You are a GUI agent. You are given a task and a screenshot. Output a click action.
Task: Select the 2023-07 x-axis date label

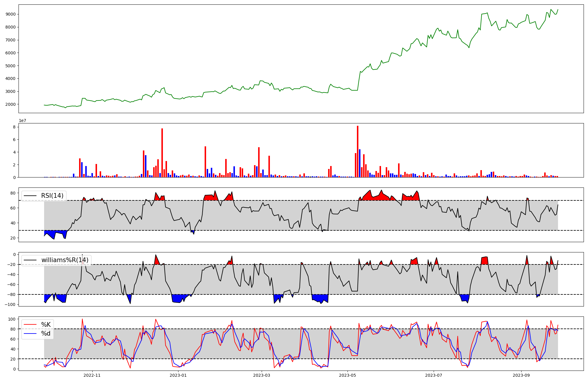tap(434, 375)
